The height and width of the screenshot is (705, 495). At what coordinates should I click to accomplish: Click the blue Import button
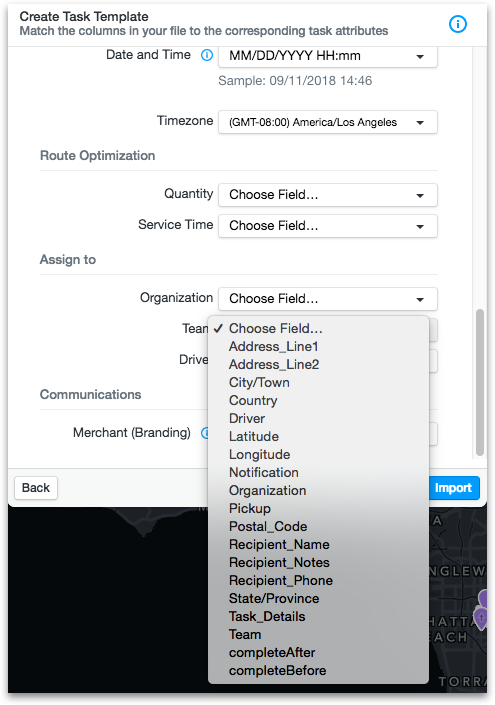pyautogui.click(x=453, y=488)
